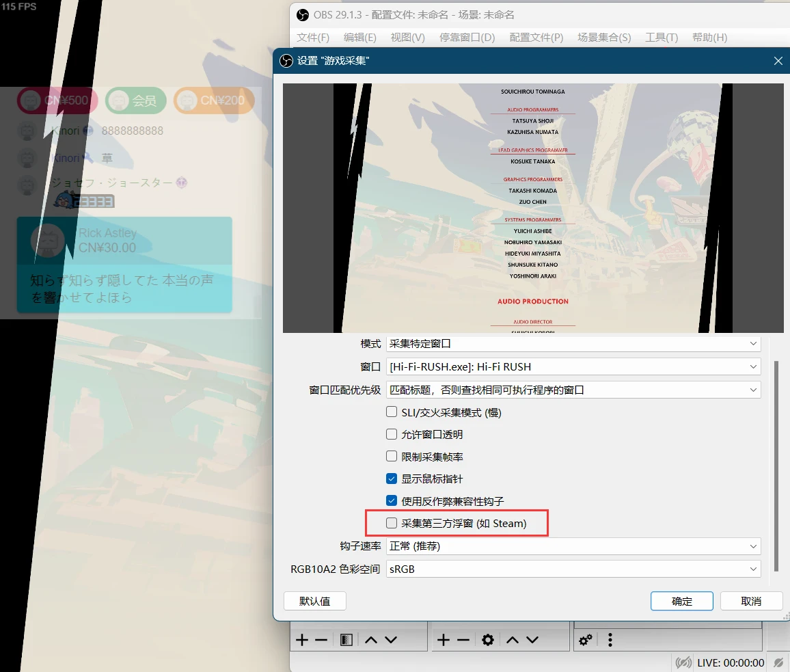Open the 帮助(H) menu
This screenshot has width=790, height=672.
coord(709,38)
